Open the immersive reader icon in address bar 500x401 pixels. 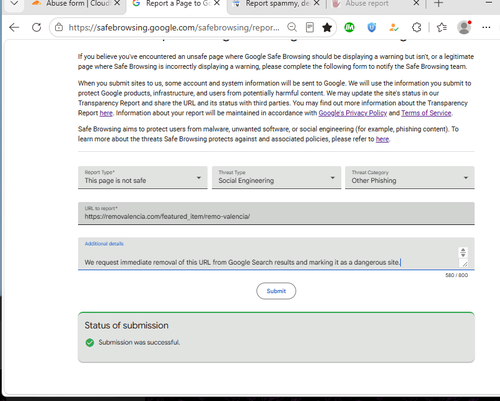coord(310,27)
